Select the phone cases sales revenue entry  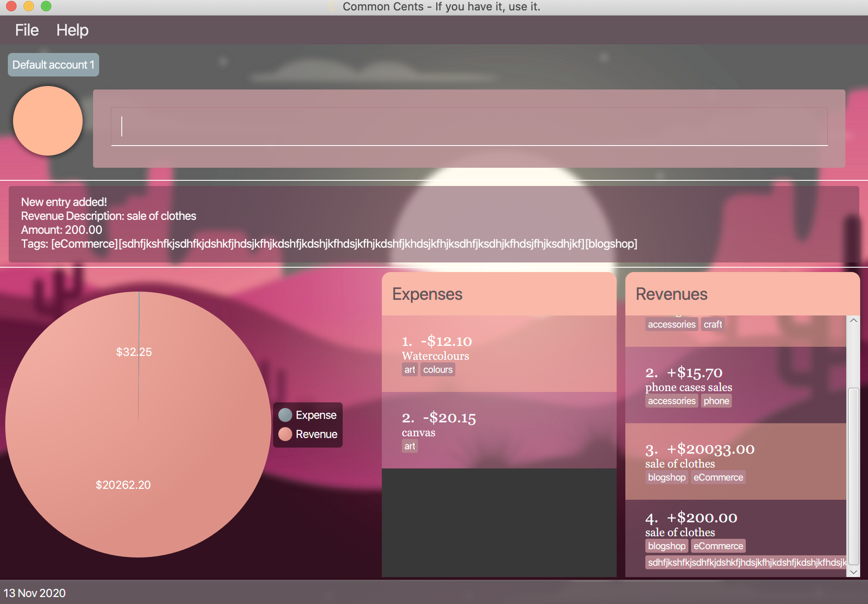point(735,385)
